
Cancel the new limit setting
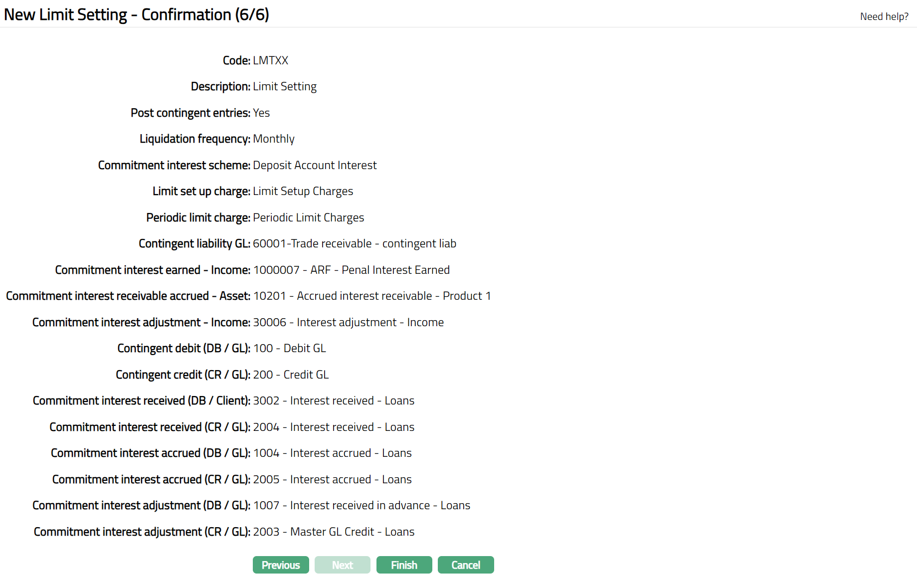click(x=466, y=565)
